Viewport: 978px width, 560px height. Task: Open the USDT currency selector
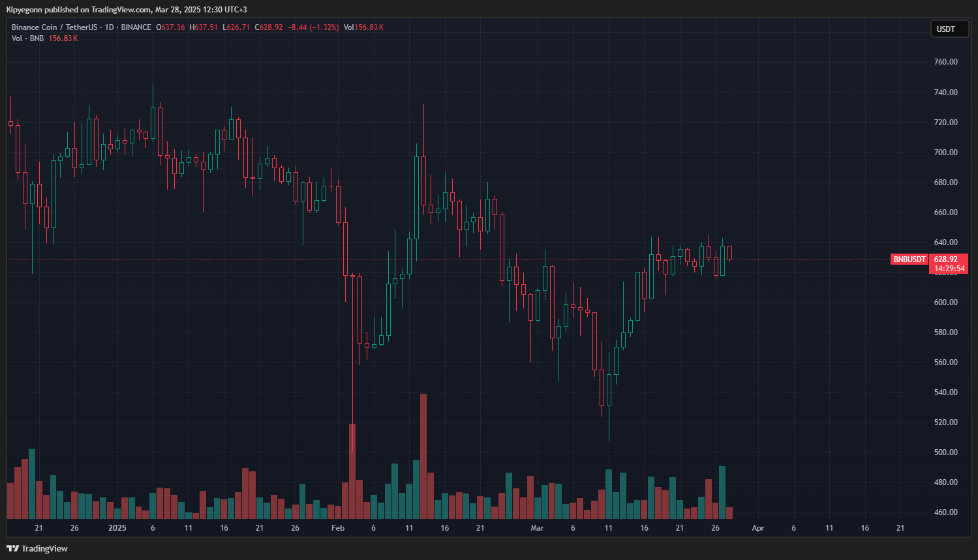tap(949, 29)
